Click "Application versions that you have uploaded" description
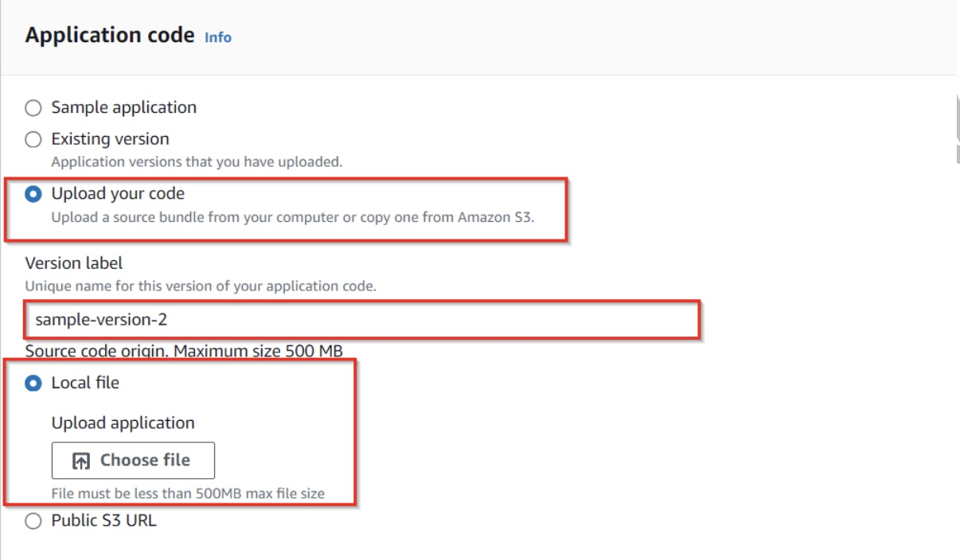 pyautogui.click(x=197, y=161)
